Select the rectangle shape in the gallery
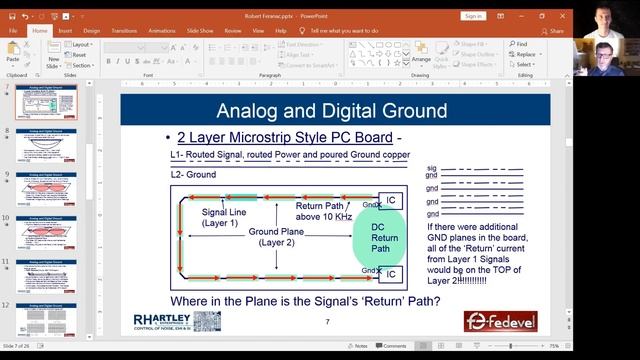This screenshot has width=640, height=360. (380, 44)
